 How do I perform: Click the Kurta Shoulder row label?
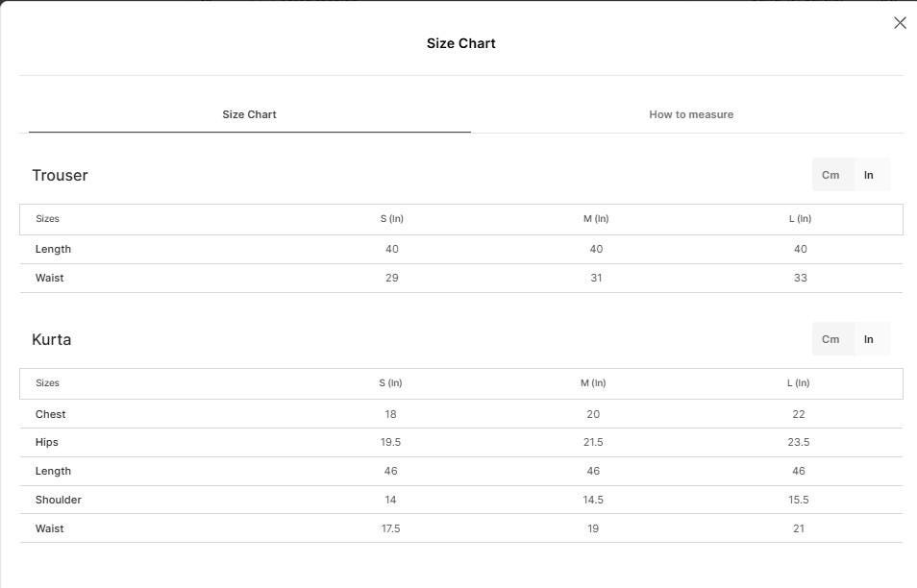coord(58,500)
